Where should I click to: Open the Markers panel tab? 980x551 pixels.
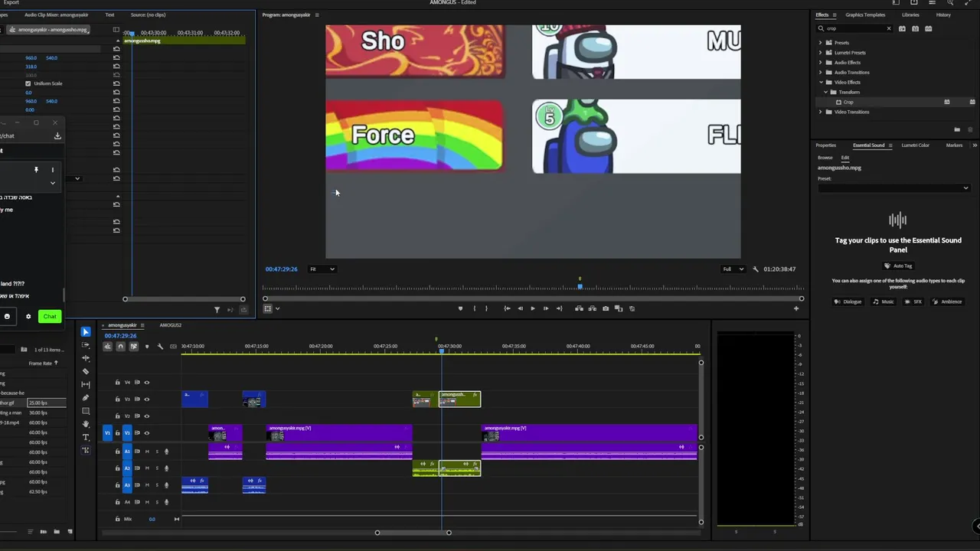(x=954, y=145)
